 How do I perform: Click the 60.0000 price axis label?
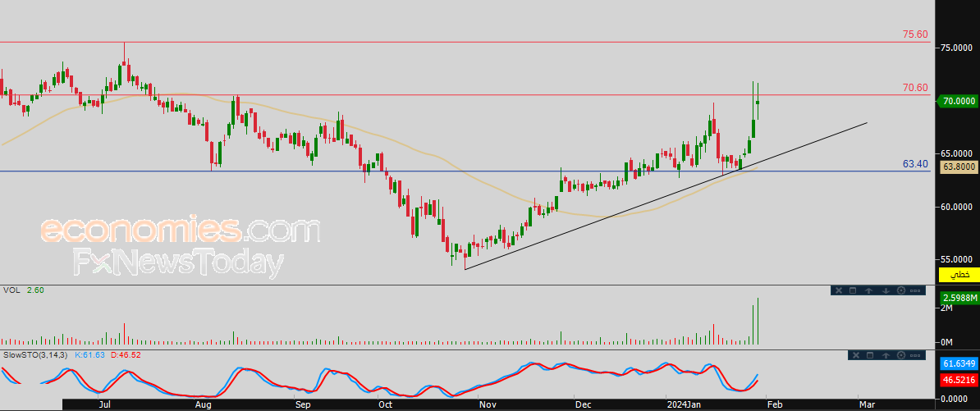(956, 207)
